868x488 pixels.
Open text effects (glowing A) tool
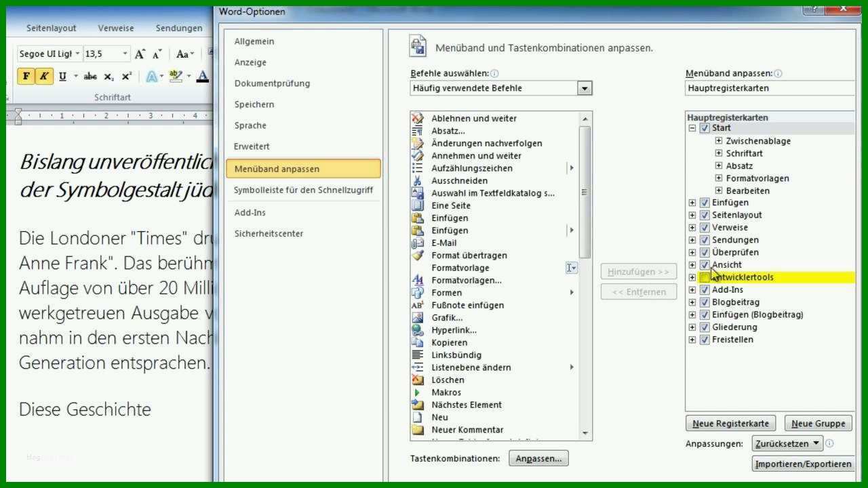coord(151,77)
